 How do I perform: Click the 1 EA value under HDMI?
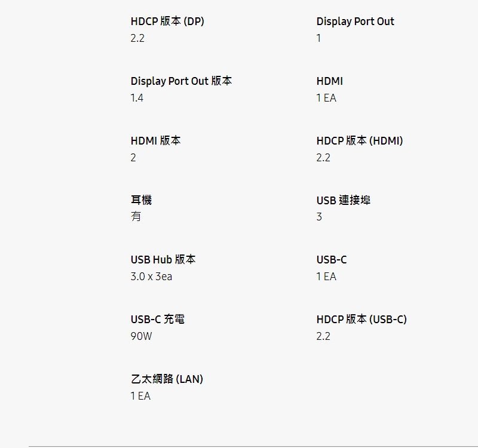326,98
